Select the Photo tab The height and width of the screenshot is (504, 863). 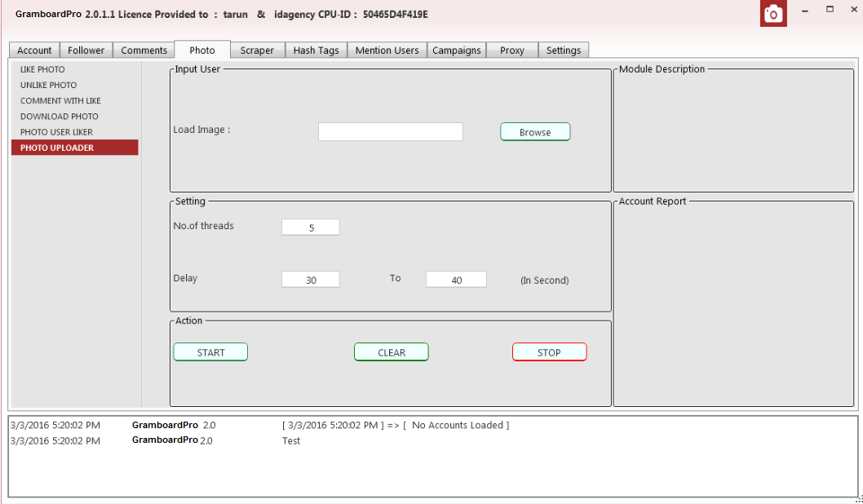pyautogui.click(x=202, y=50)
